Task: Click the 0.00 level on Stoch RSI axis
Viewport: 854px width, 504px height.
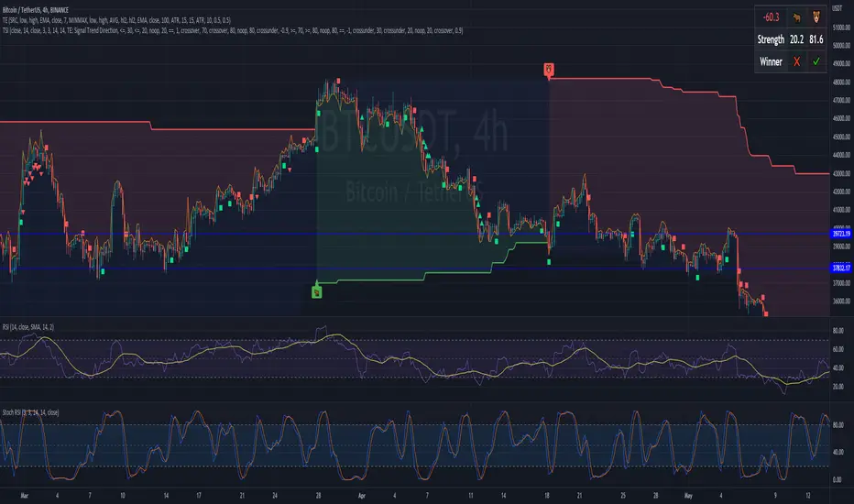Action: 838,480
